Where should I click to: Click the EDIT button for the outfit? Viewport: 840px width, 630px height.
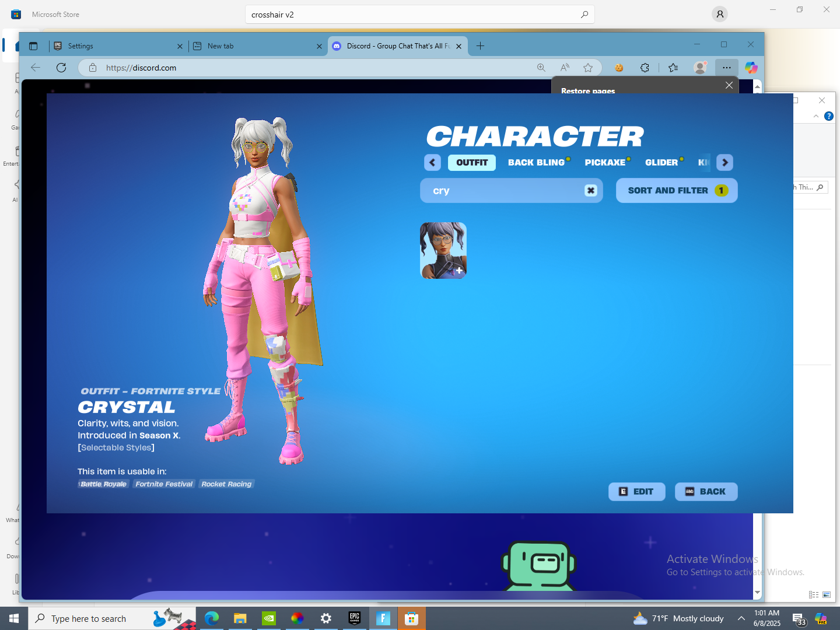point(637,492)
